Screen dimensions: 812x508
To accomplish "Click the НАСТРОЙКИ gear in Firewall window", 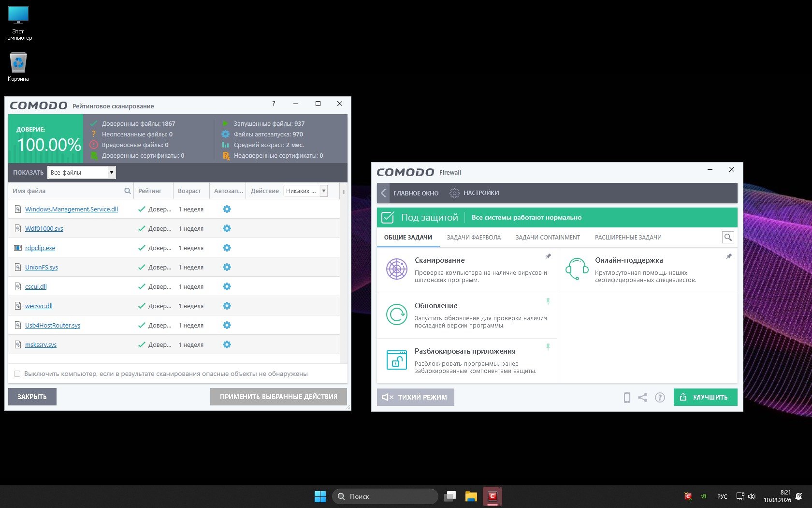I will [454, 193].
